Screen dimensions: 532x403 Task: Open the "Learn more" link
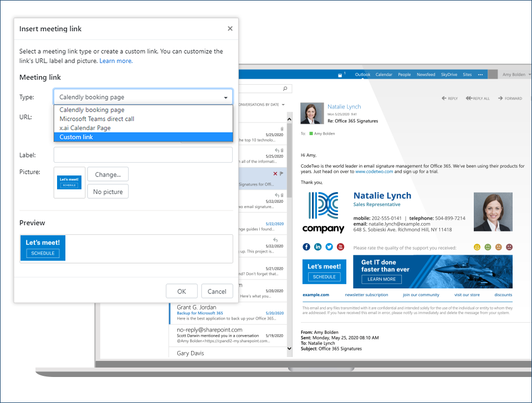[x=115, y=61]
